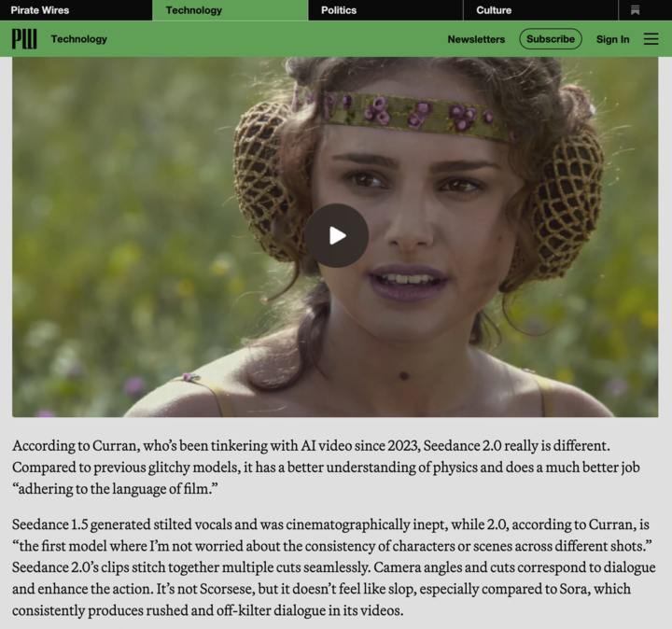Click the Technology section label beside logo
This screenshot has width=672, height=629.
(x=78, y=39)
